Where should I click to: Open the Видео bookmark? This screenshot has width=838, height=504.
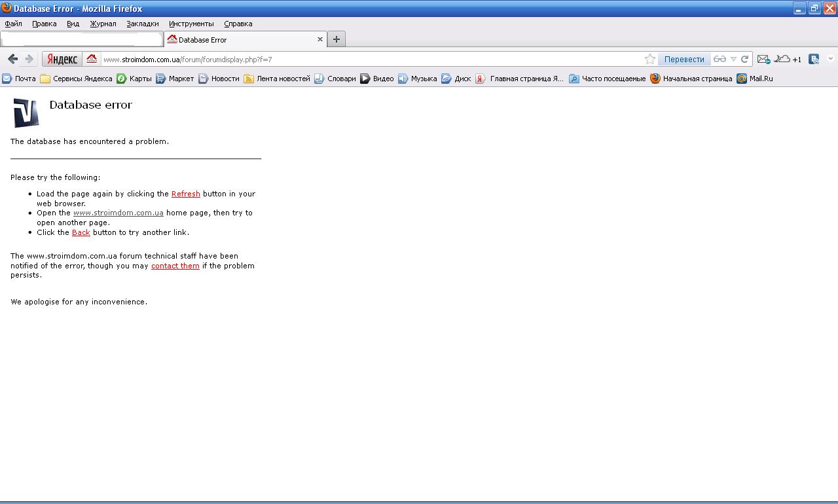[x=377, y=79]
